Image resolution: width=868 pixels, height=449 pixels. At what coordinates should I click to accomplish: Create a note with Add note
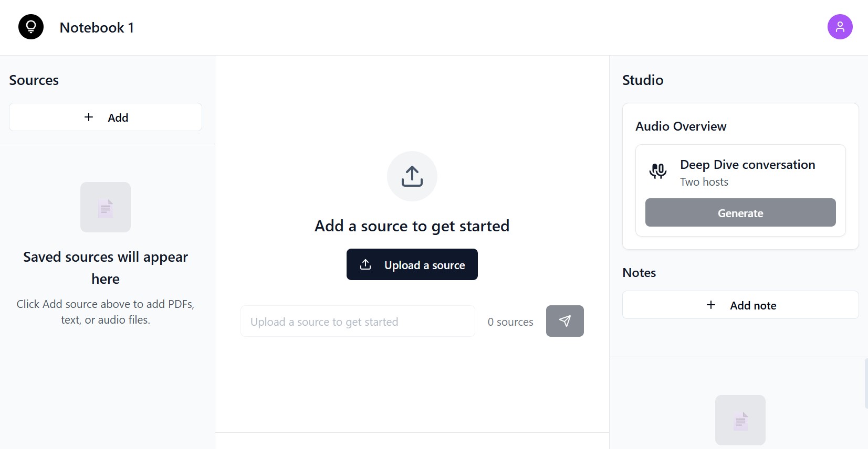pos(740,305)
